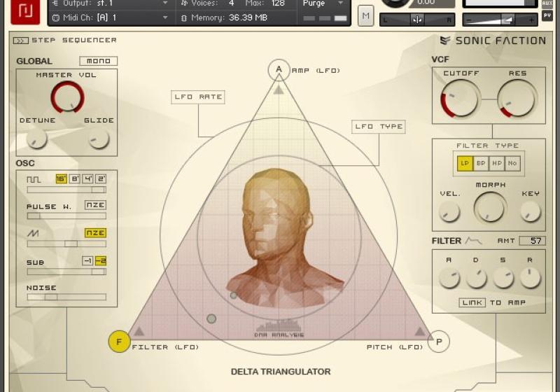Open the Step Sequencer panel arrow icon
This screenshot has width=560, height=392.
pyautogui.click(x=21, y=41)
